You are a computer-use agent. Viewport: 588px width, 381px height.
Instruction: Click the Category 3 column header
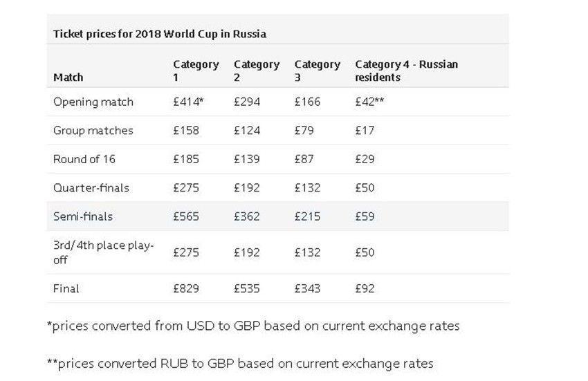318,71
